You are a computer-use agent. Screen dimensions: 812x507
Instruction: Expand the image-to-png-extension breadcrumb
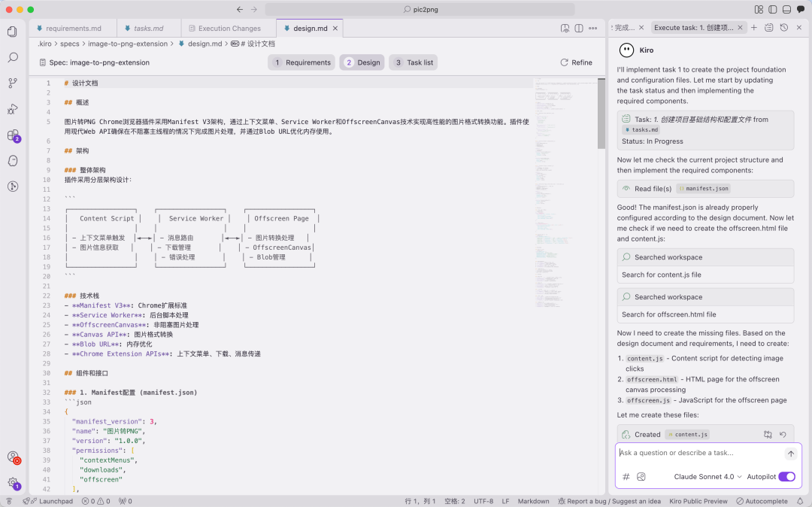point(127,44)
